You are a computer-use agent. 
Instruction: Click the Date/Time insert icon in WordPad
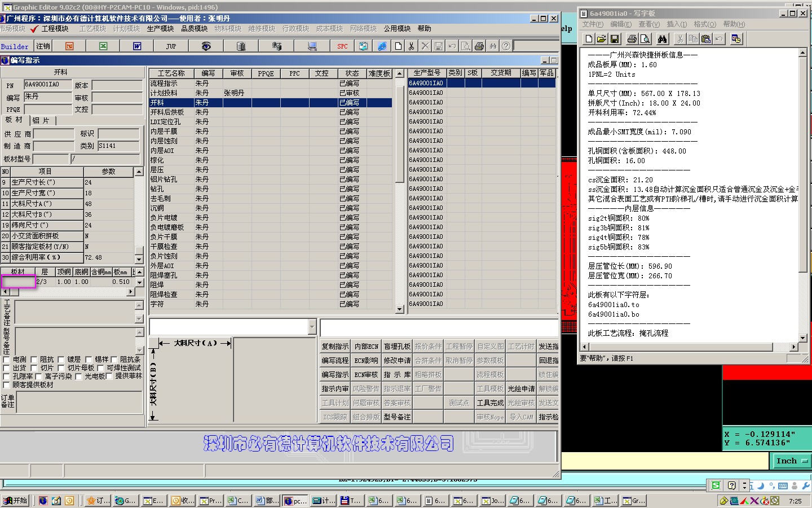736,39
